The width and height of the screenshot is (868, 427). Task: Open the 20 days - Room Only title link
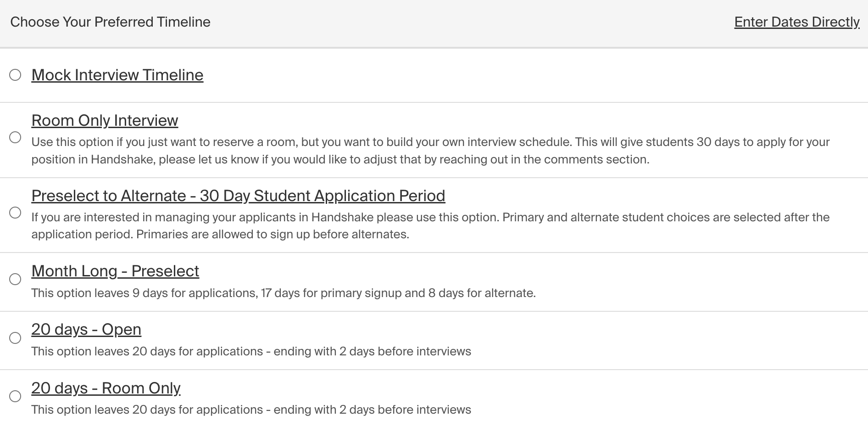coord(106,388)
